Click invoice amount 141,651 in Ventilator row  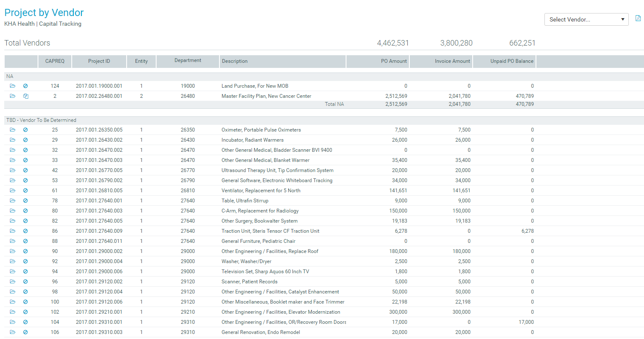462,191
